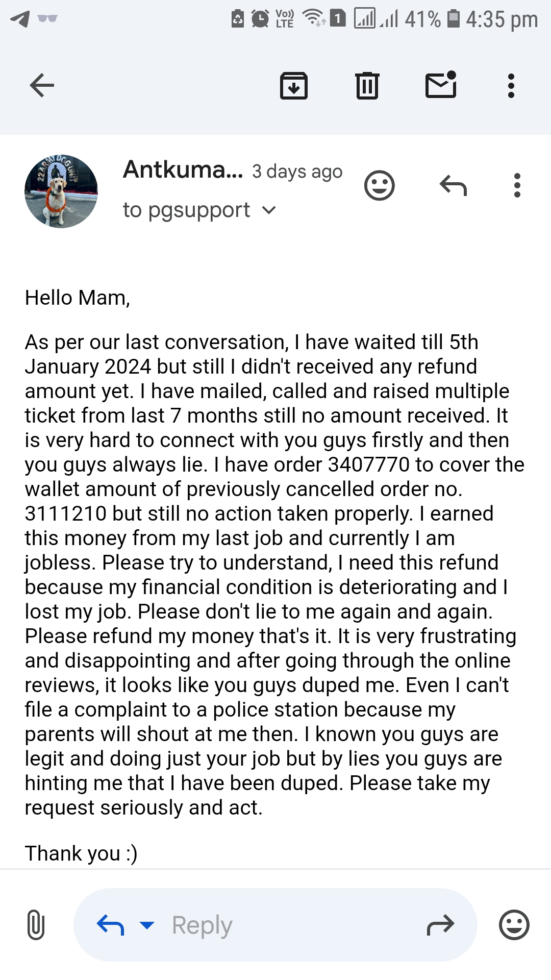This screenshot has width=551, height=980.
Task: Forward the email using forward arrow
Action: coord(440,924)
